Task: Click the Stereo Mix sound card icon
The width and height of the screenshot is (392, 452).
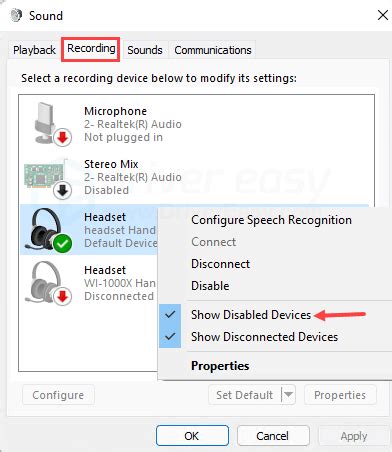Action: pyautogui.click(x=46, y=178)
